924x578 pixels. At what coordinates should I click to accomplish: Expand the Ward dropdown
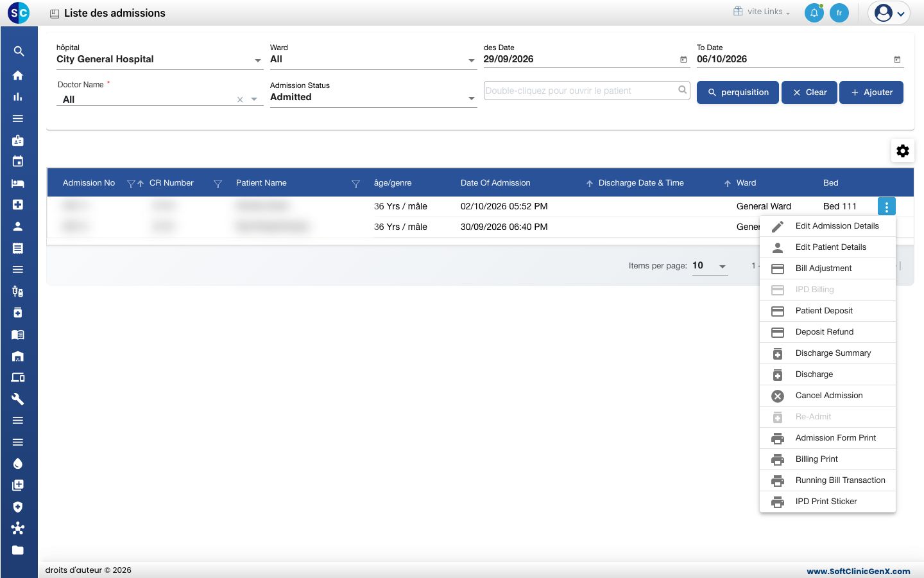pos(472,60)
